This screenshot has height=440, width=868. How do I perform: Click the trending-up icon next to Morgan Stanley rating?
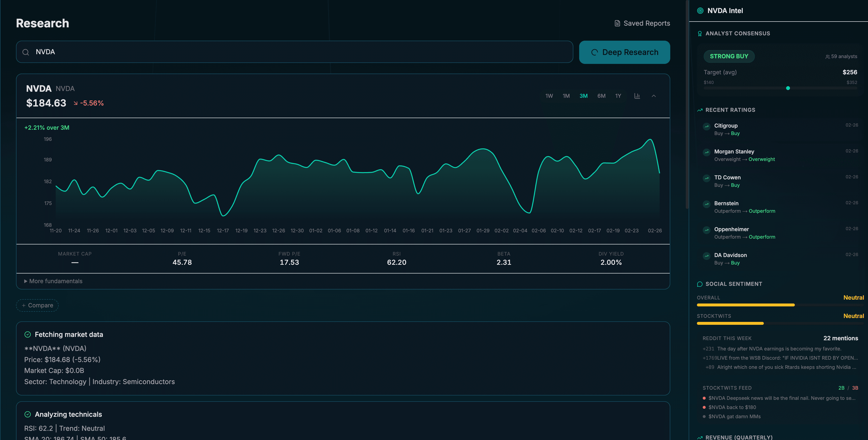pos(707,152)
